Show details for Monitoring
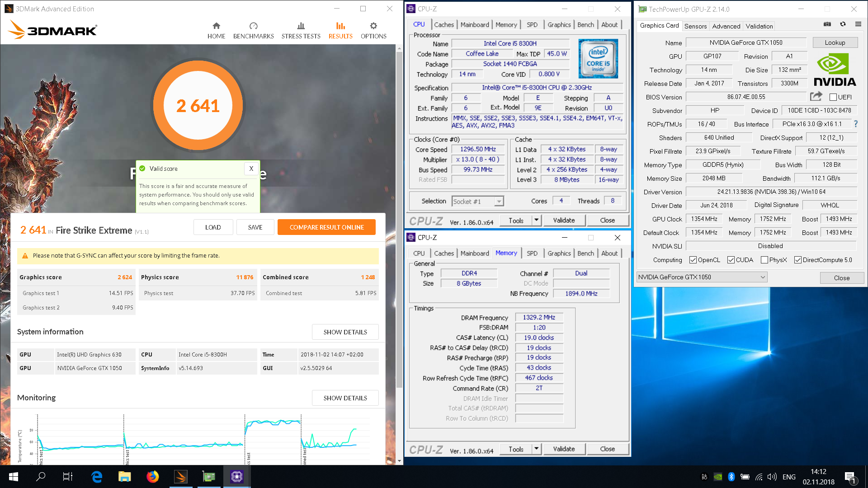 tap(345, 398)
